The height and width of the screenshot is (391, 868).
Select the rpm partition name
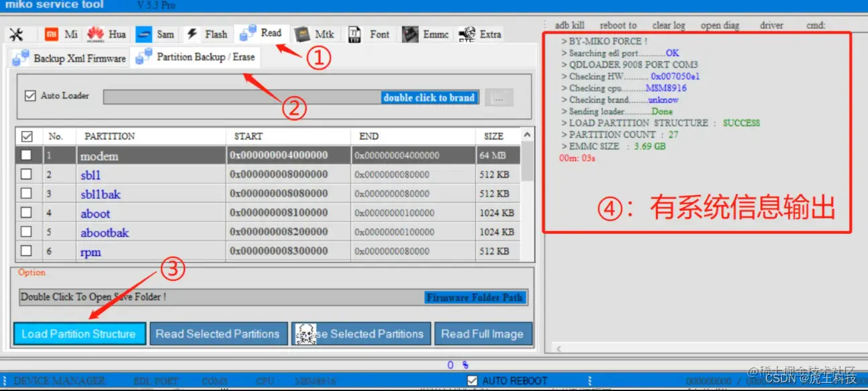[91, 253]
